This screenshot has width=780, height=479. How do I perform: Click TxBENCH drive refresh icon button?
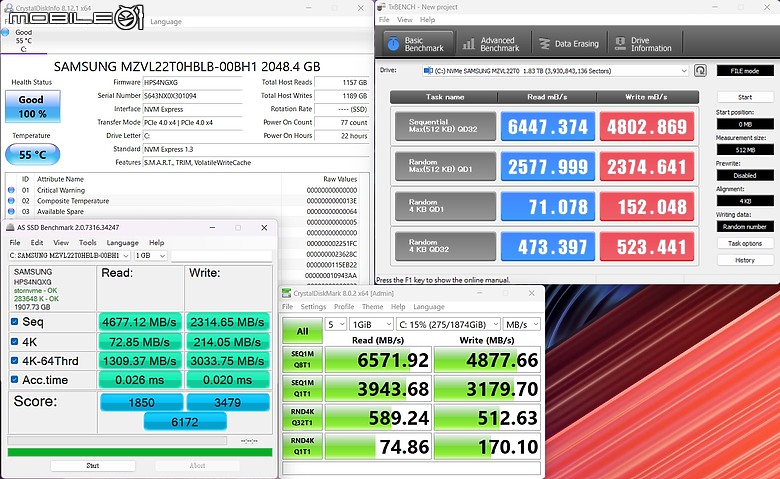click(x=700, y=71)
